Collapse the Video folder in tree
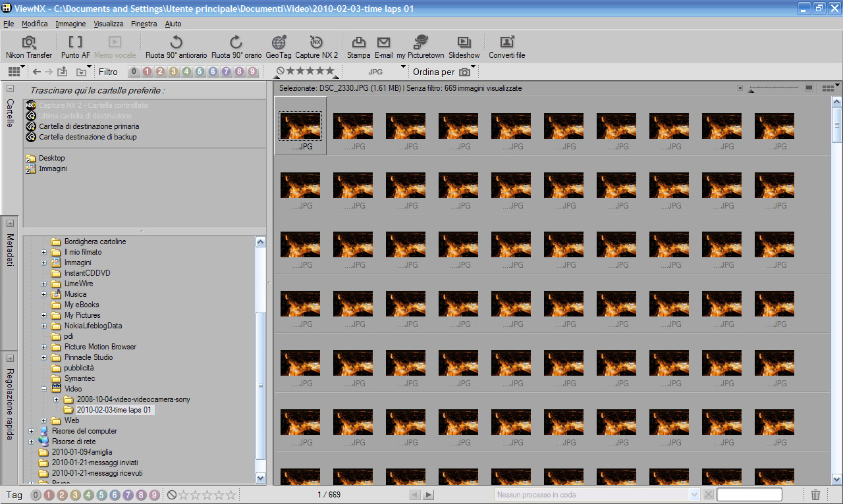 click(44, 389)
